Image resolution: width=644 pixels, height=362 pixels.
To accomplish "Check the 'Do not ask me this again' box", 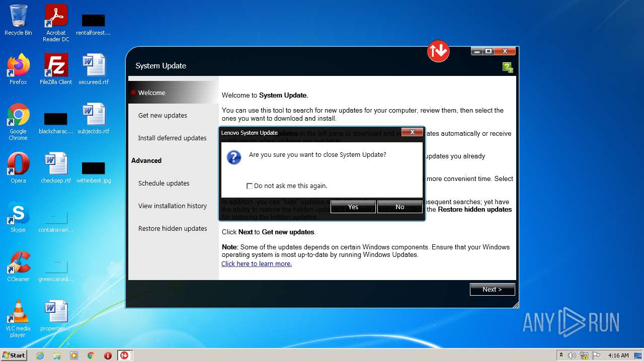I will pos(250,186).
